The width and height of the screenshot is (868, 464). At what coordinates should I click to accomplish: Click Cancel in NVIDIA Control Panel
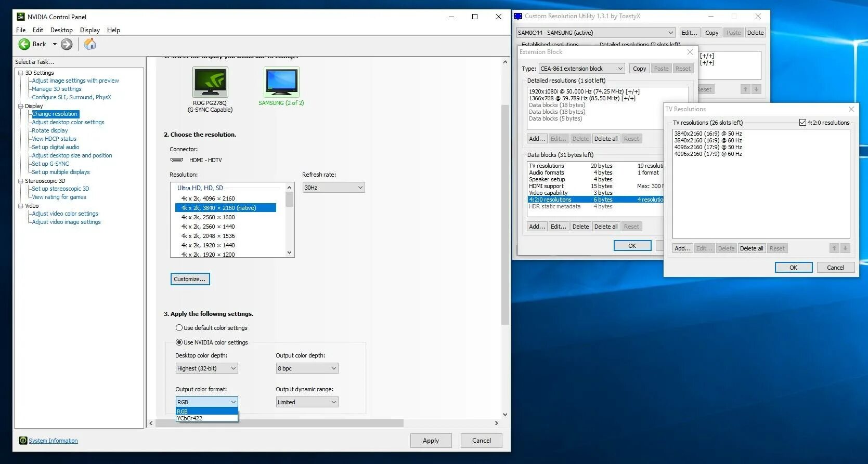tap(481, 441)
